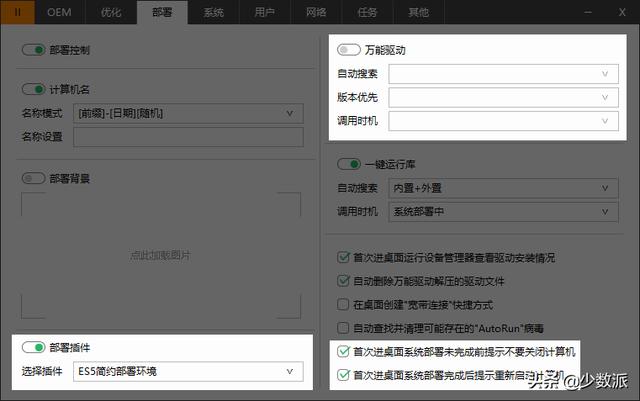The image size is (640, 401).
Task: Expand 调用时机 dropdown showing 系统部署中
Action: pos(503,212)
